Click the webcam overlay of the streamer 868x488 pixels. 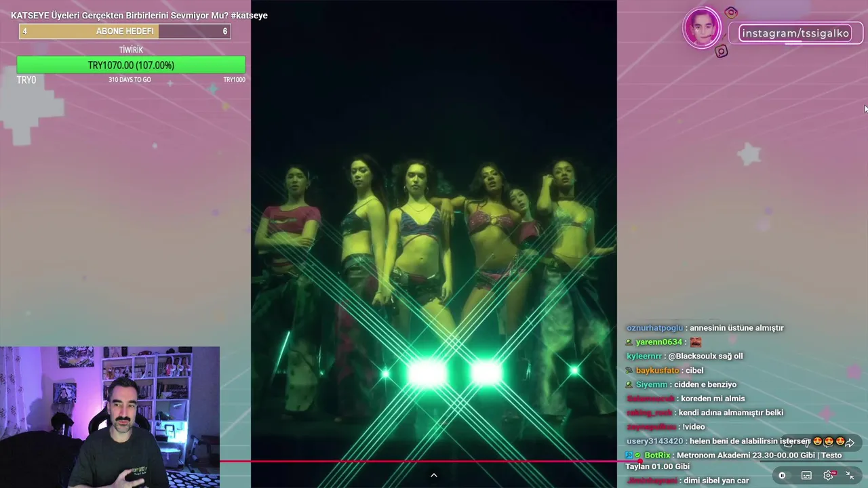pos(110,417)
